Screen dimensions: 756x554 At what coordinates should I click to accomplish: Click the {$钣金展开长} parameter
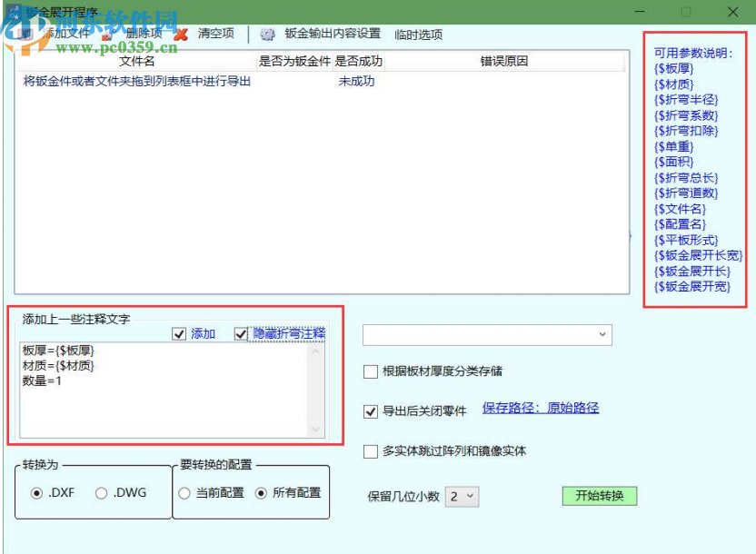[691, 272]
